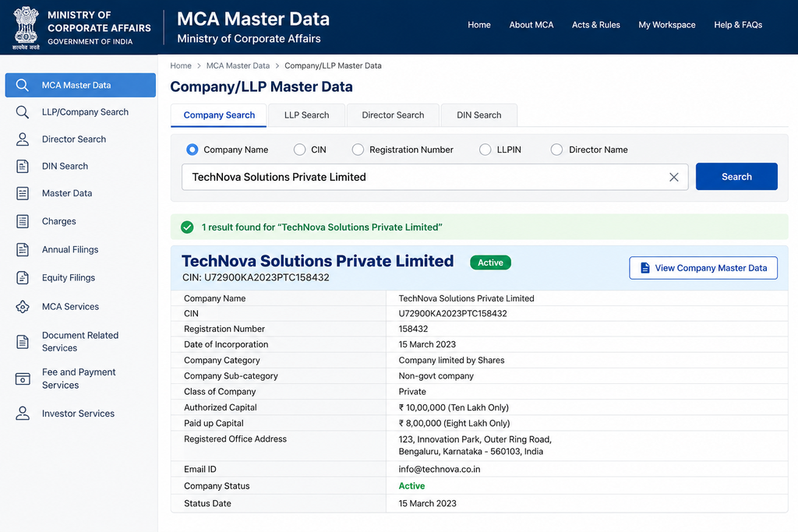
Task: Click the Fee and Payment Services icon
Action: pos(23,379)
